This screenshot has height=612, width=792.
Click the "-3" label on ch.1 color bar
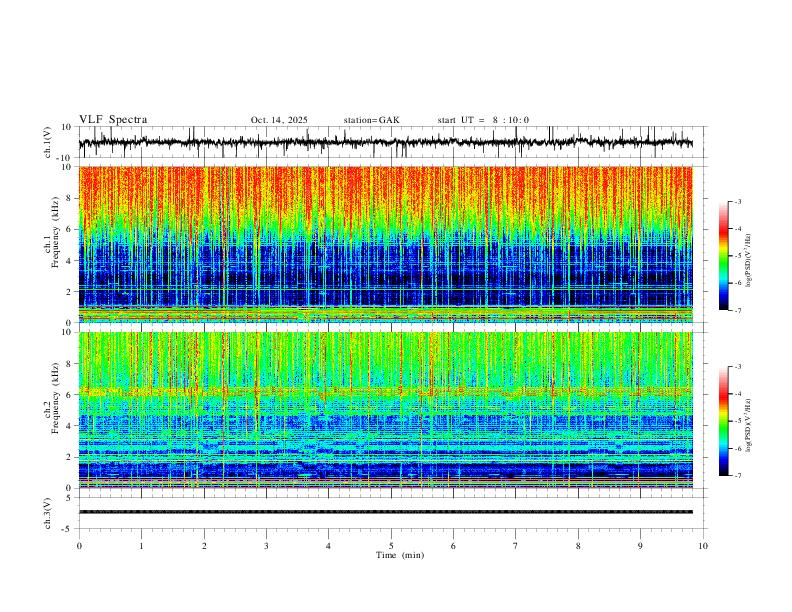coord(737,201)
